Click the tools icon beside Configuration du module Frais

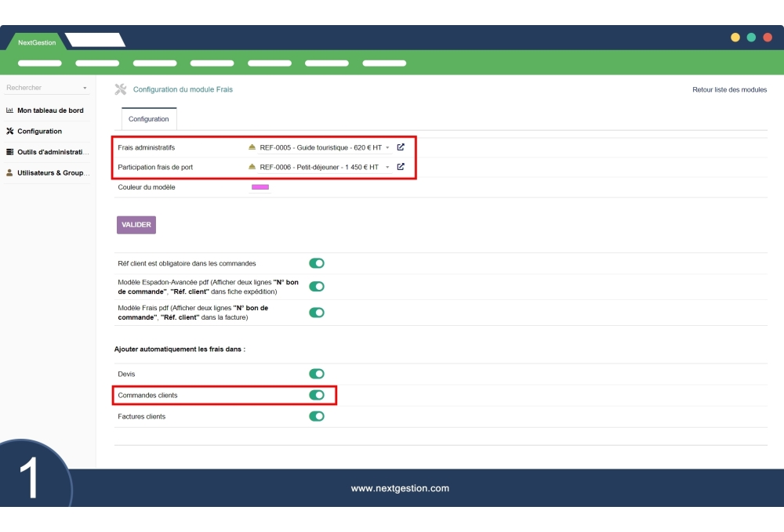pyautogui.click(x=121, y=89)
